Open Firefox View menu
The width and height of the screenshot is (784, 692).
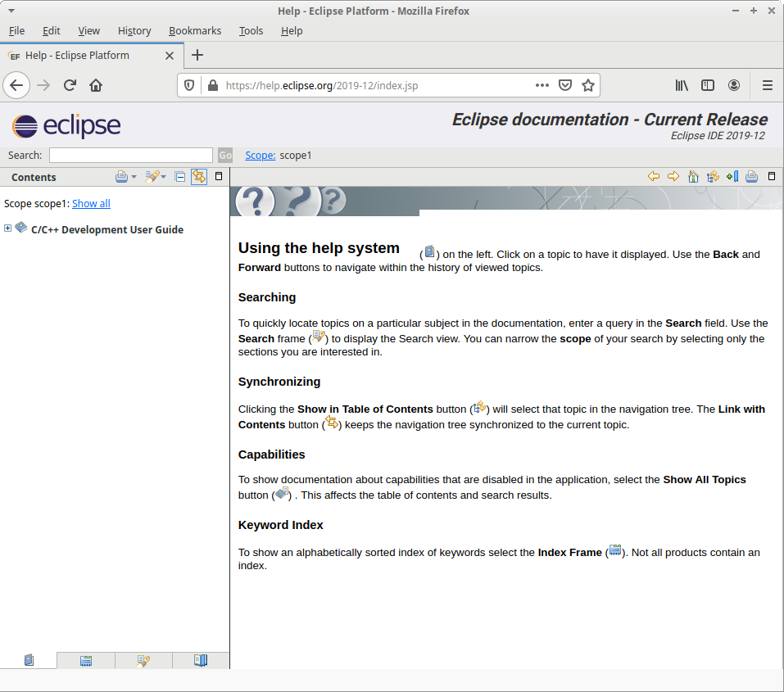tap(89, 31)
